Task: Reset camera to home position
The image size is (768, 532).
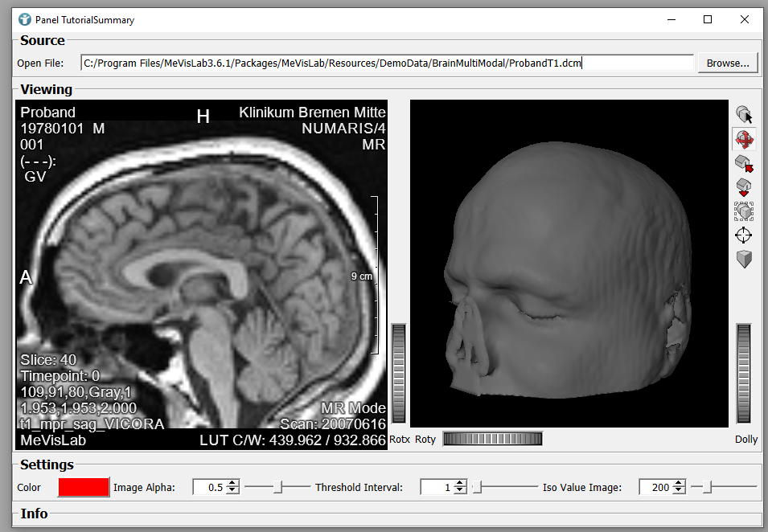Action: tap(744, 164)
